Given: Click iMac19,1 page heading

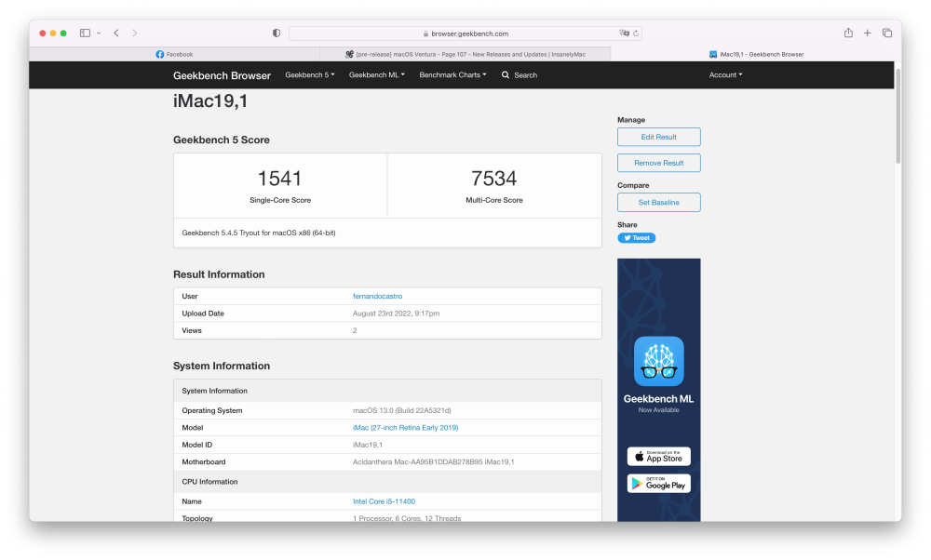Looking at the screenshot, I should coord(210,101).
